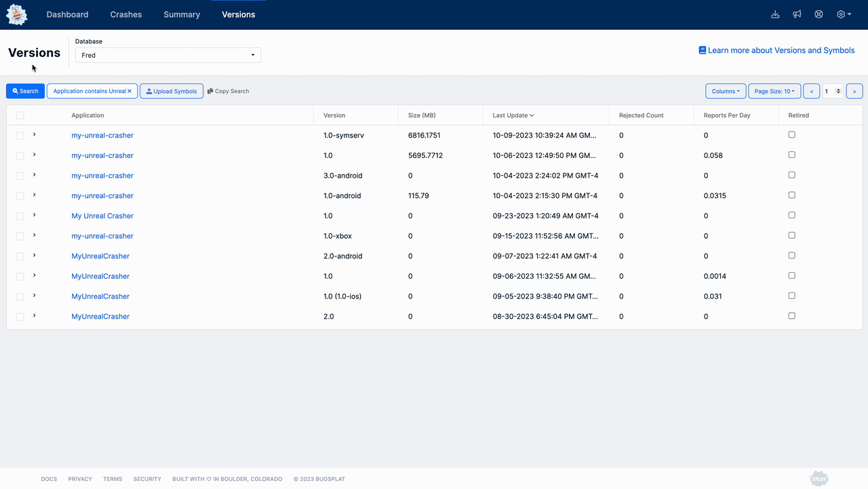Remove the 'Application contains Unreal' filter
This screenshot has width=868, height=489.
point(130,91)
